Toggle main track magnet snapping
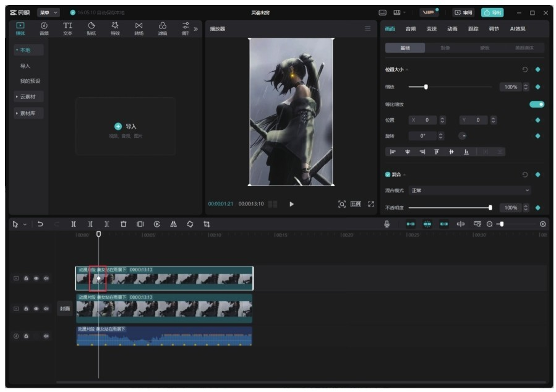556x392 pixels. pos(411,224)
